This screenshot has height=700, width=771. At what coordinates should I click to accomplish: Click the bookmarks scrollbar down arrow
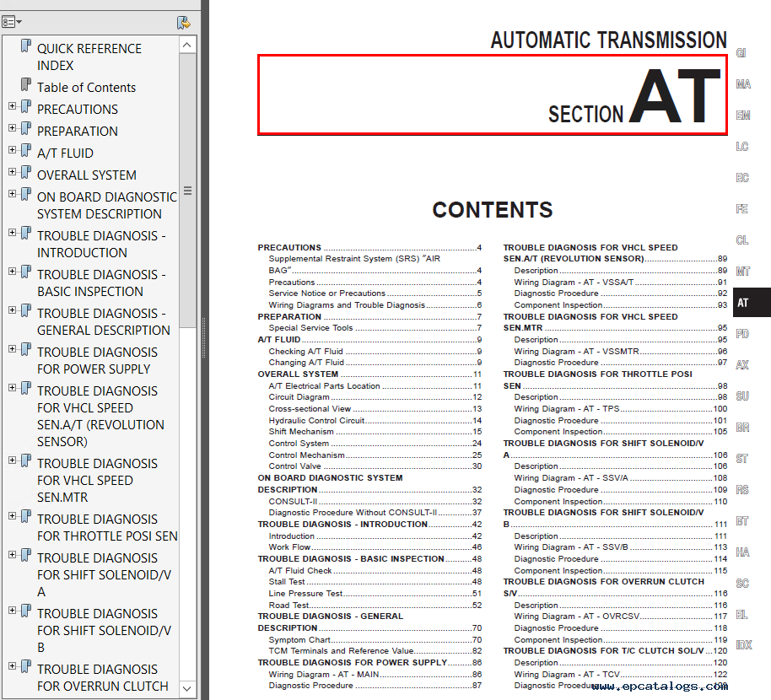pyautogui.click(x=187, y=688)
